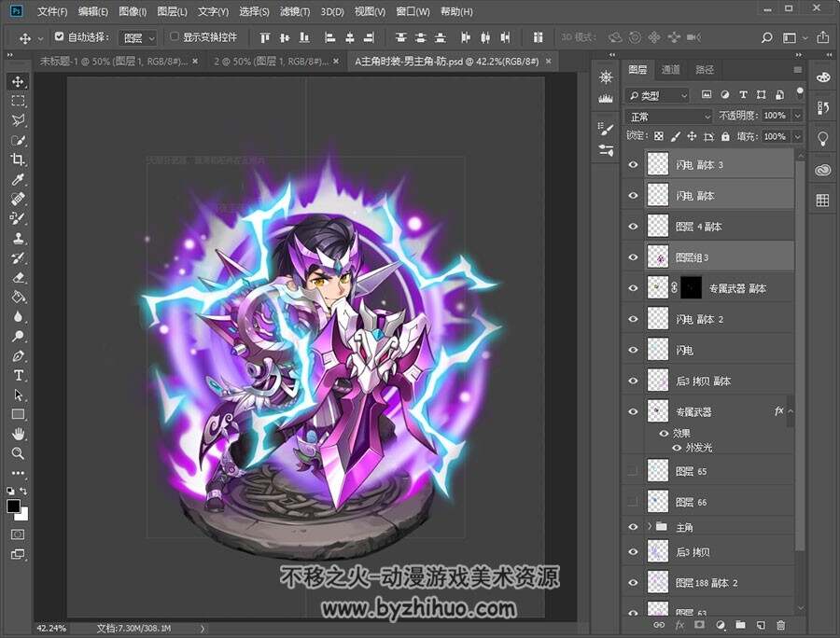Hide the 图层组 3 layer
The width and height of the screenshot is (840, 638).
(x=633, y=257)
